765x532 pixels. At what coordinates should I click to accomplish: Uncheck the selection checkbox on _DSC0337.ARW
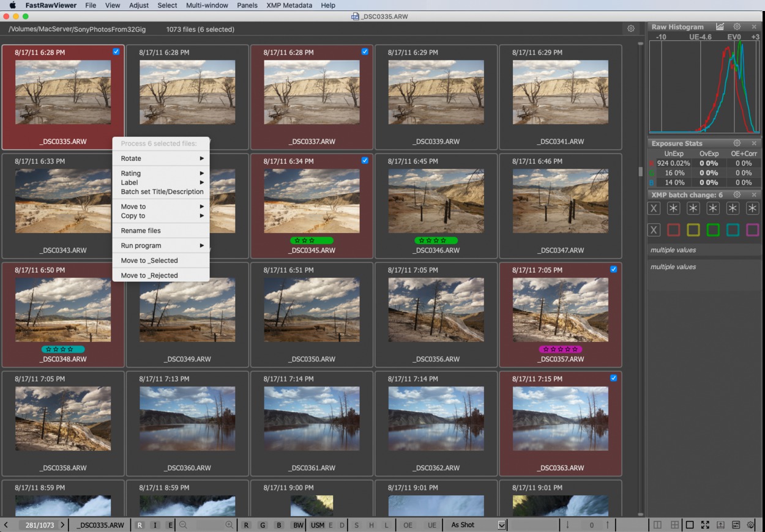tap(365, 52)
